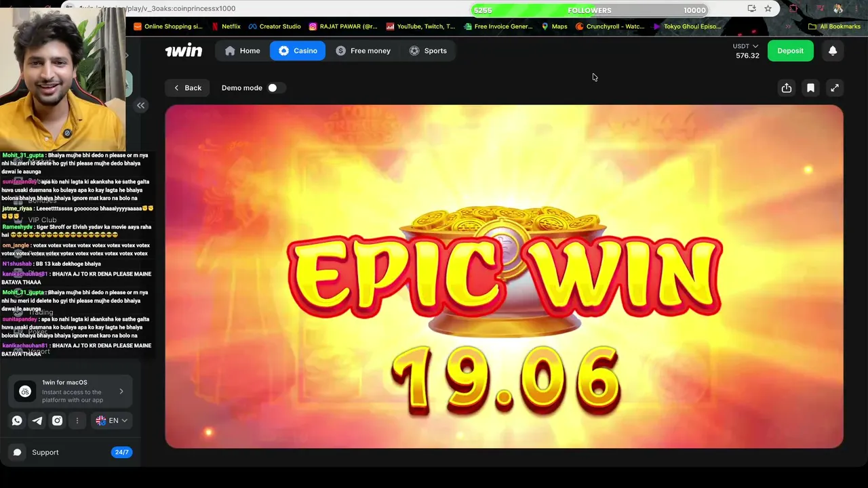Bookmark this page with the star icon
This screenshot has width=868, height=488.
pyautogui.click(x=768, y=9)
